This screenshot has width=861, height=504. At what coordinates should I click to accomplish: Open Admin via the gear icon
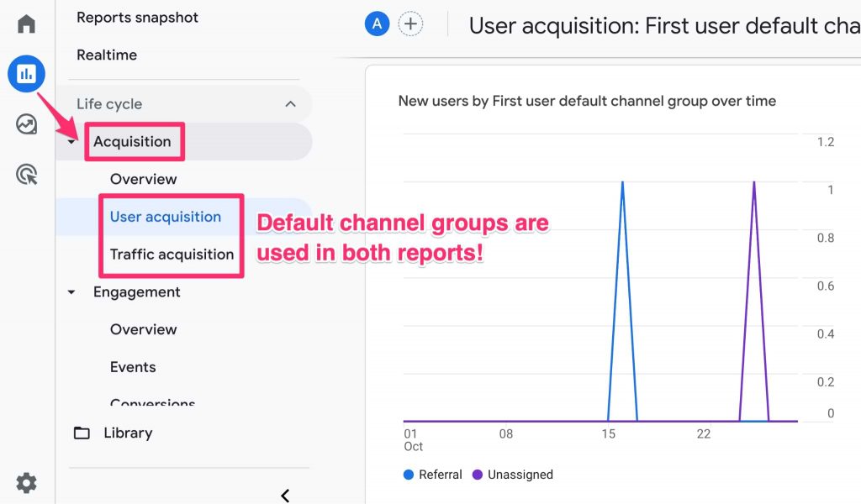coord(26,483)
